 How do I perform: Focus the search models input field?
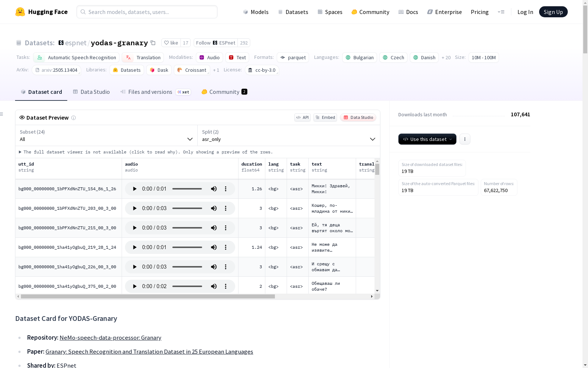[147, 12]
